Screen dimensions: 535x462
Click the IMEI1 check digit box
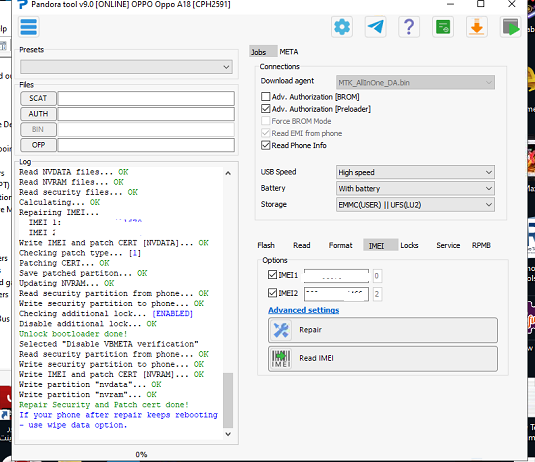point(377,276)
